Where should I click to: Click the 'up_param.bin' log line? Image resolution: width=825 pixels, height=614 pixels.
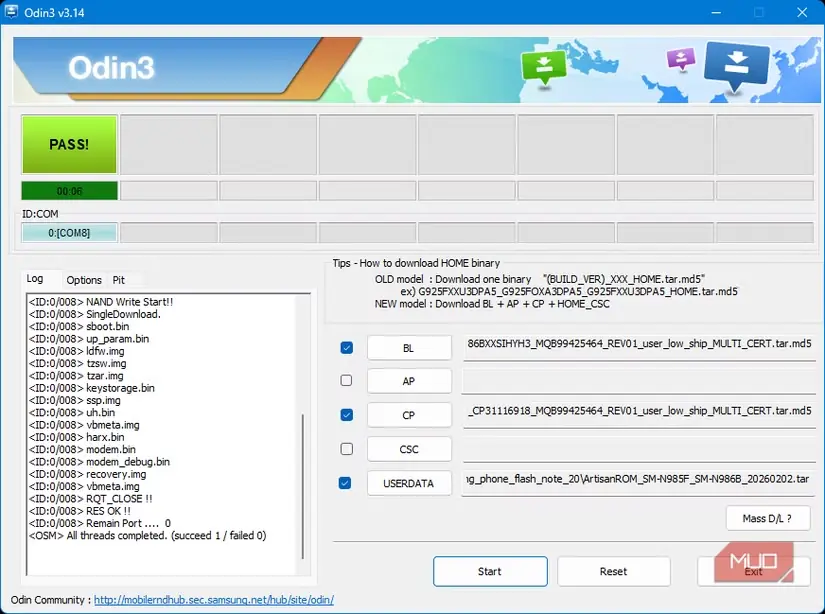click(89, 339)
